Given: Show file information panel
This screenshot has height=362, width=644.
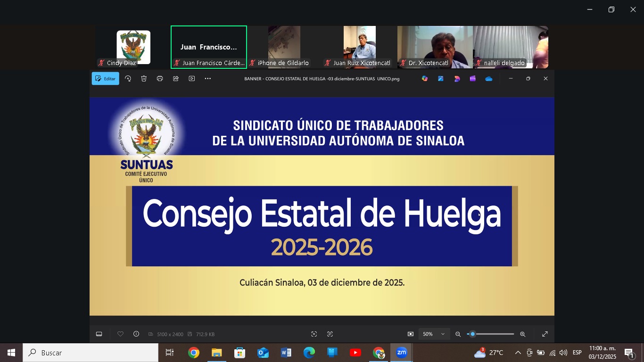Looking at the screenshot, I should 136,334.
